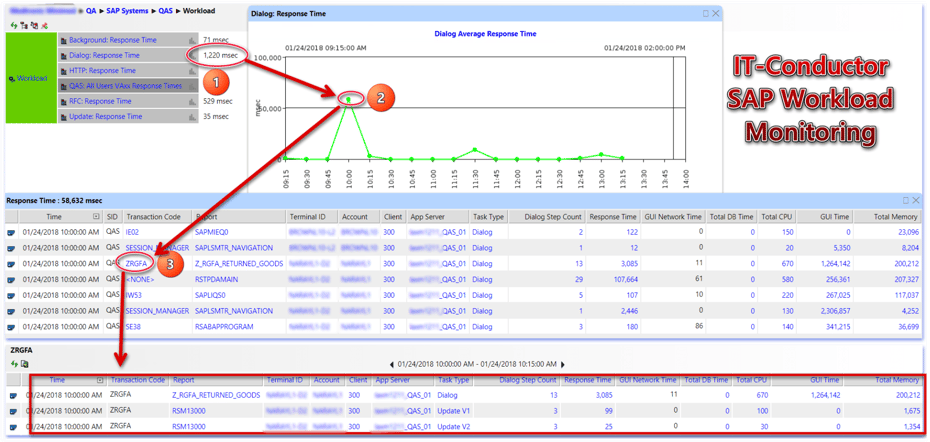The height and width of the screenshot is (442, 930).
Task: Open the chart icon beside RFC: Response Time
Action: click(x=191, y=101)
